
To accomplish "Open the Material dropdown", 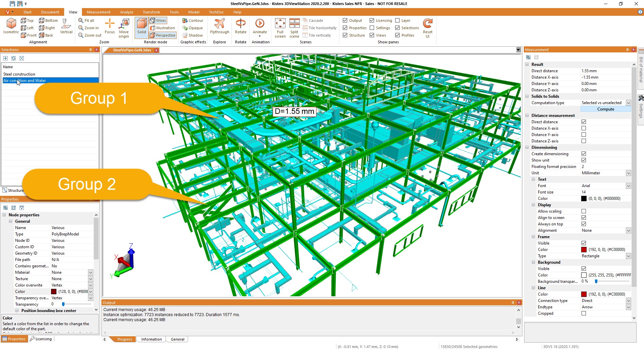I will tap(90, 272).
